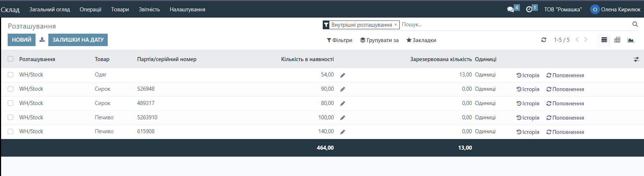Click the ЗАЛИШКИ НА ДАТУ button
The width and height of the screenshot is (644, 176).
(78, 40)
